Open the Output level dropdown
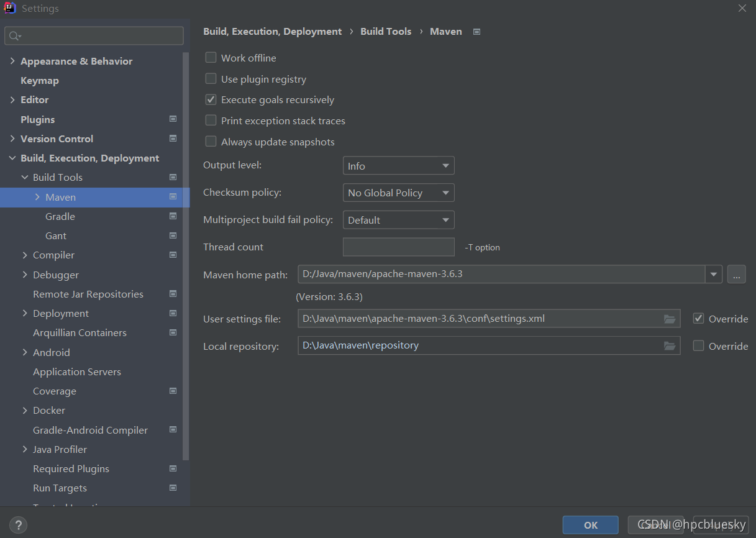 pyautogui.click(x=398, y=166)
